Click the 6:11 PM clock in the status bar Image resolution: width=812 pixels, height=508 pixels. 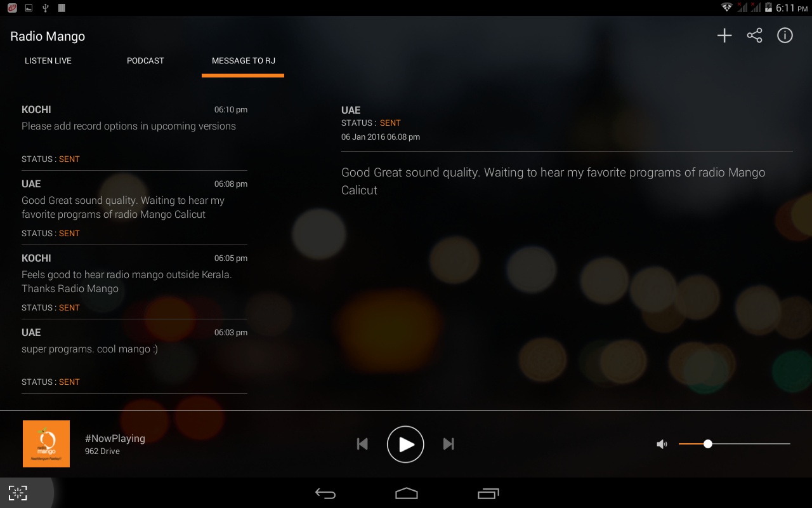[x=792, y=8]
